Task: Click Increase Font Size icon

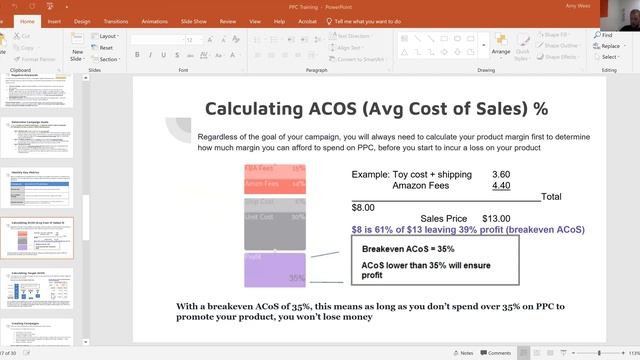Action: tap(210, 40)
